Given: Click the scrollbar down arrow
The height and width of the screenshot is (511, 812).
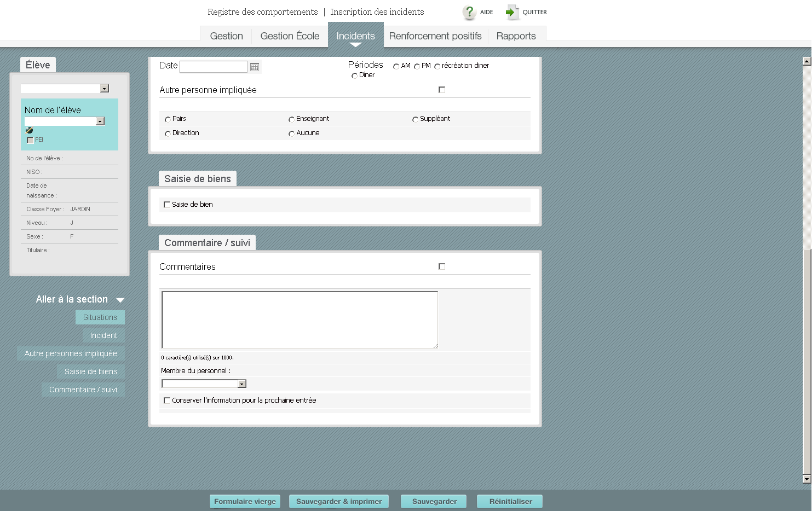Looking at the screenshot, I should pyautogui.click(x=807, y=479).
